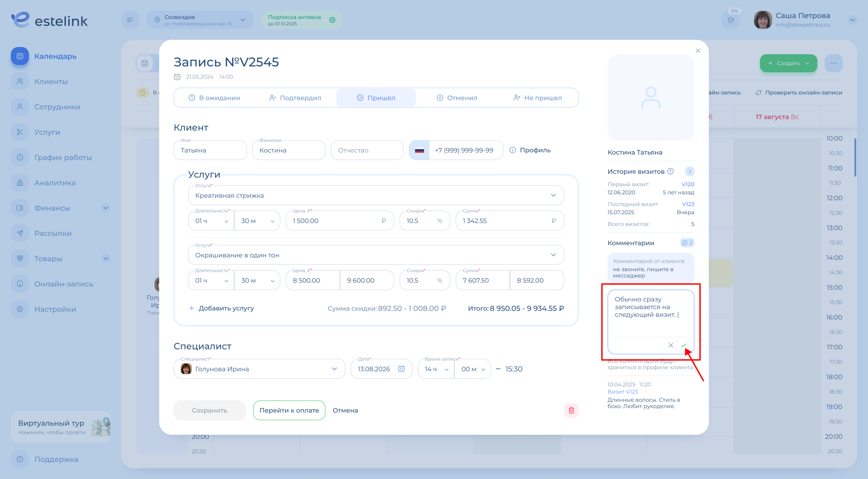Click the Отчество input field
This screenshot has height=479, width=868.
pyautogui.click(x=367, y=150)
